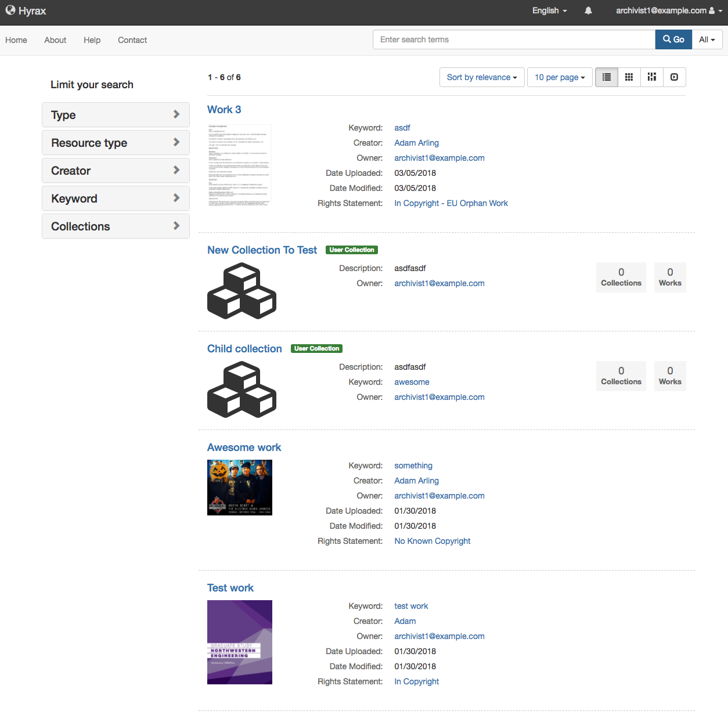Image resolution: width=728 pixels, height=718 pixels.
Task: Open the About page
Action: coord(55,40)
